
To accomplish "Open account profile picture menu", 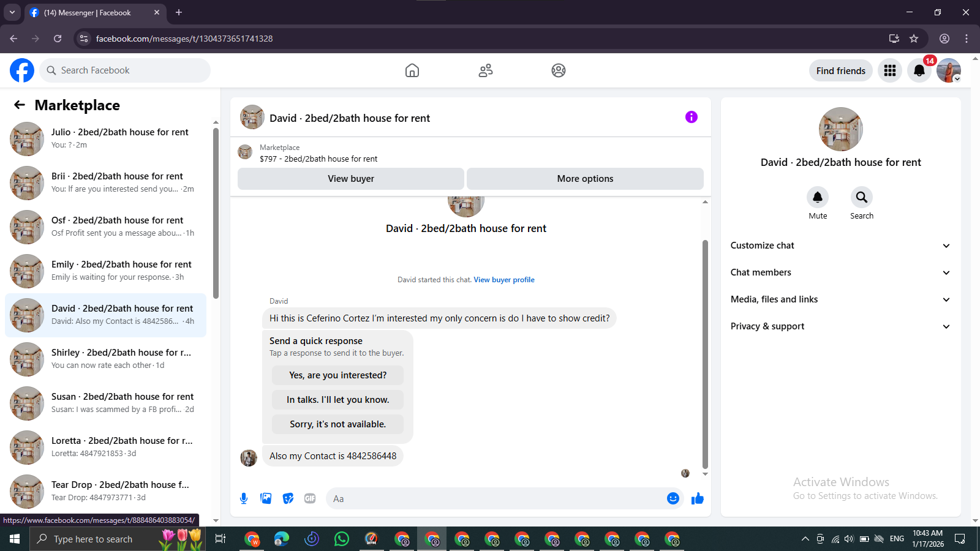I will [949, 70].
